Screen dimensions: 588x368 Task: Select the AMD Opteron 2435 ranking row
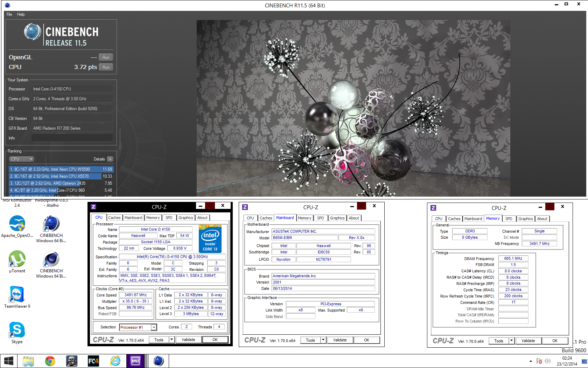tap(61, 183)
